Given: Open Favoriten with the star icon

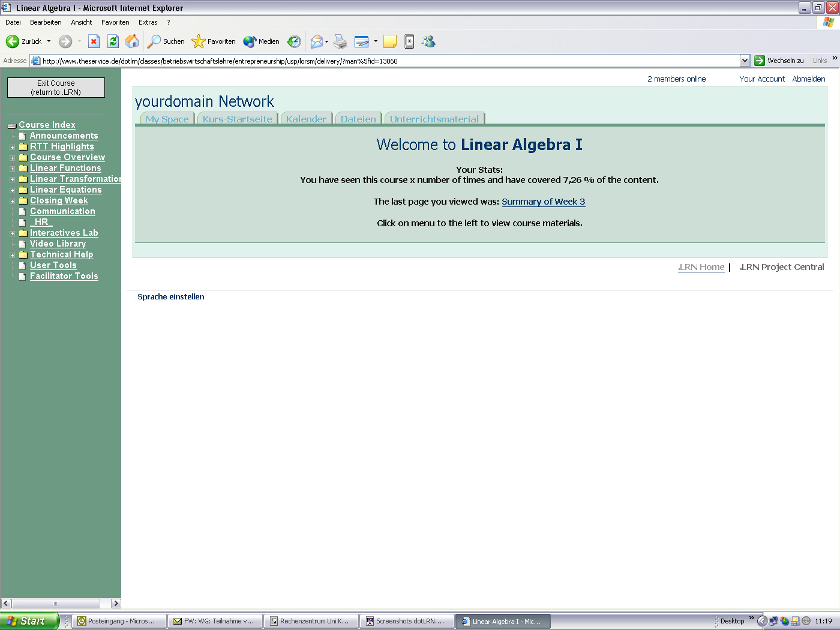Looking at the screenshot, I should (214, 41).
